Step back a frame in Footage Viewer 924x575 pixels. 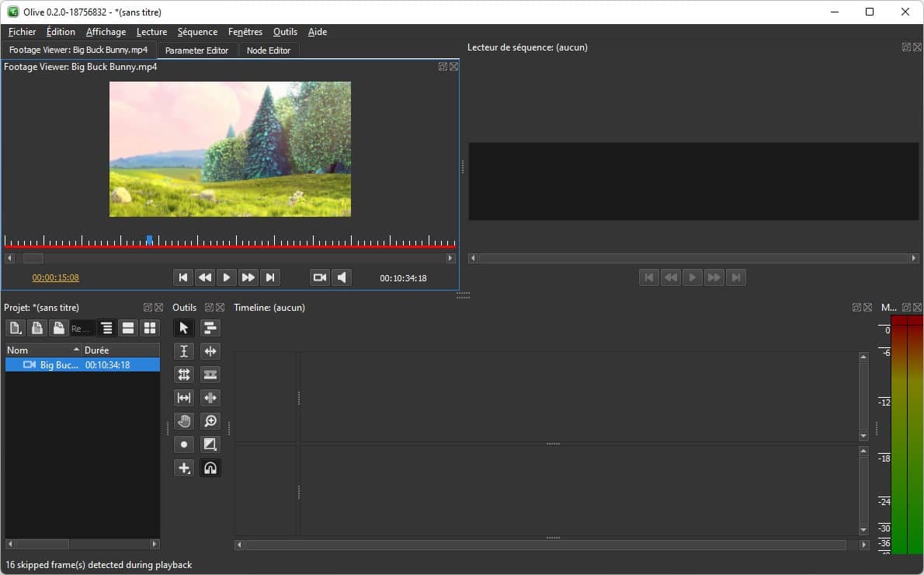(205, 277)
